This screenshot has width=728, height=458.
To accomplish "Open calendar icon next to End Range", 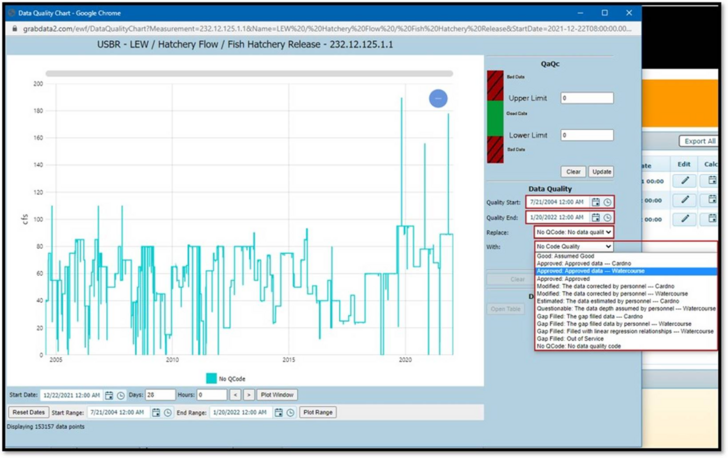I will pyautogui.click(x=279, y=412).
